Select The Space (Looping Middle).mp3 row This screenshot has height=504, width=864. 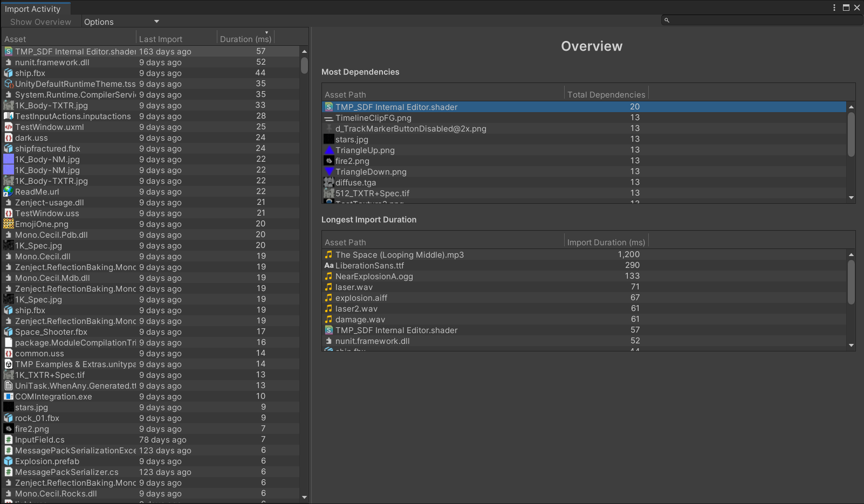coord(399,255)
